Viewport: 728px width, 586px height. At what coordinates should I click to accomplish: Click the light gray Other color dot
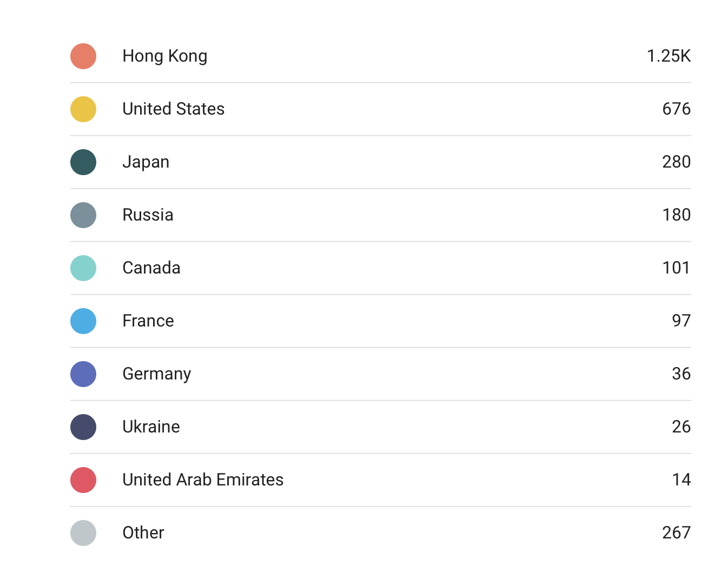click(83, 533)
